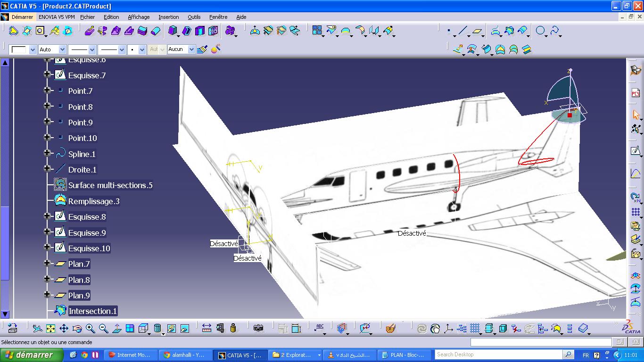Select the Revolve surface tool in toolbar
The image size is (644, 362).
pyautogui.click(x=103, y=31)
